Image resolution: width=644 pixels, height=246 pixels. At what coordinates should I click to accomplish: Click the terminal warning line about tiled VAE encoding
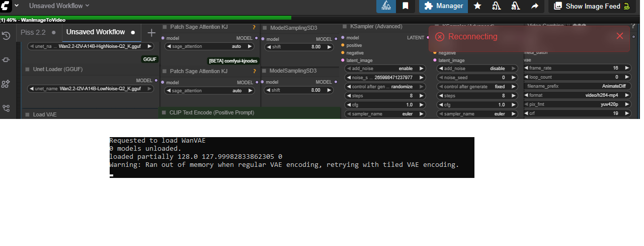(x=284, y=165)
